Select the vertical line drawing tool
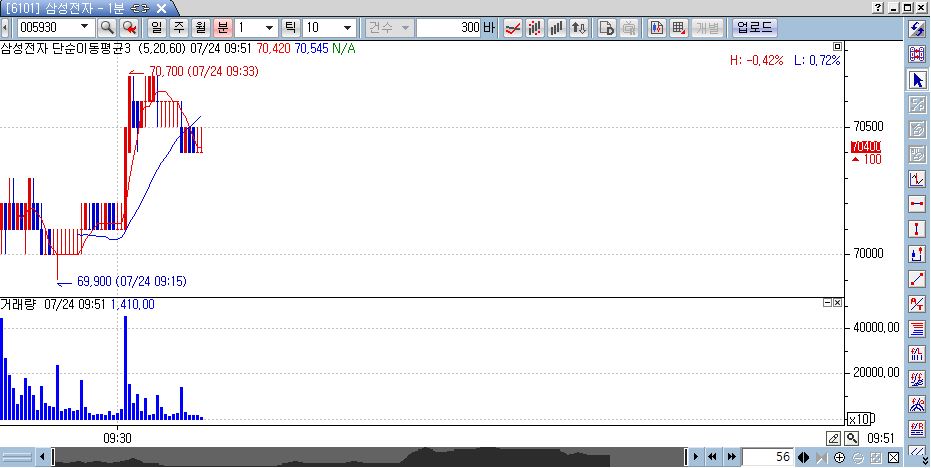 [x=917, y=229]
